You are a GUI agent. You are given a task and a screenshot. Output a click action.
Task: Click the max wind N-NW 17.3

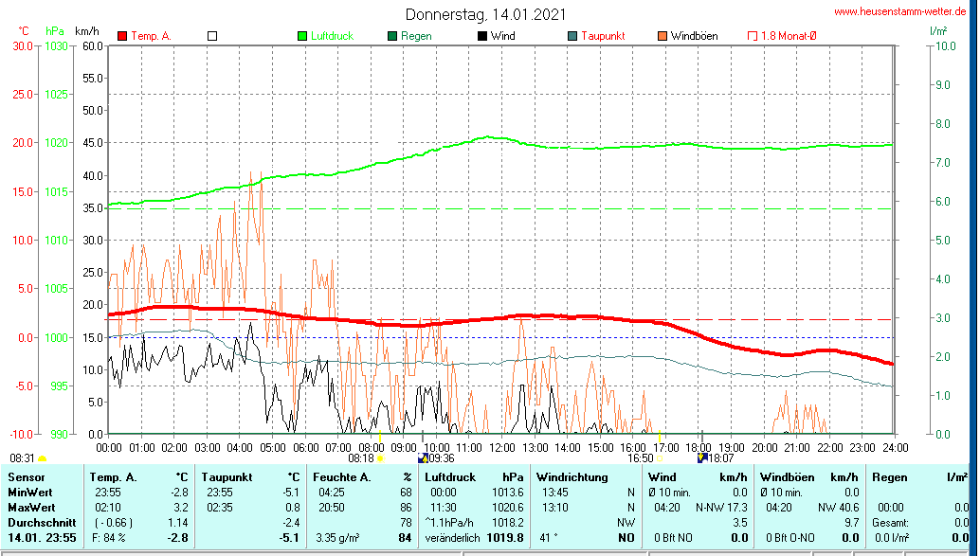(722, 508)
